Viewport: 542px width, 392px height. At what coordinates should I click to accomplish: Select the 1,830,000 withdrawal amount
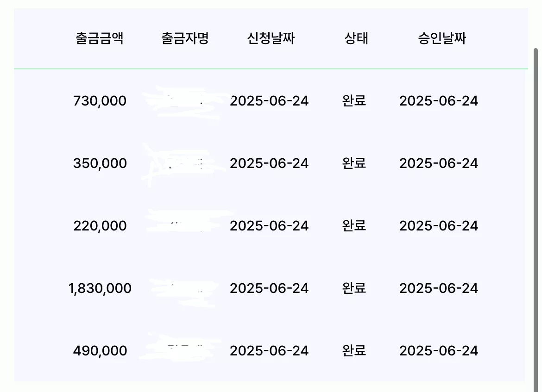100,288
